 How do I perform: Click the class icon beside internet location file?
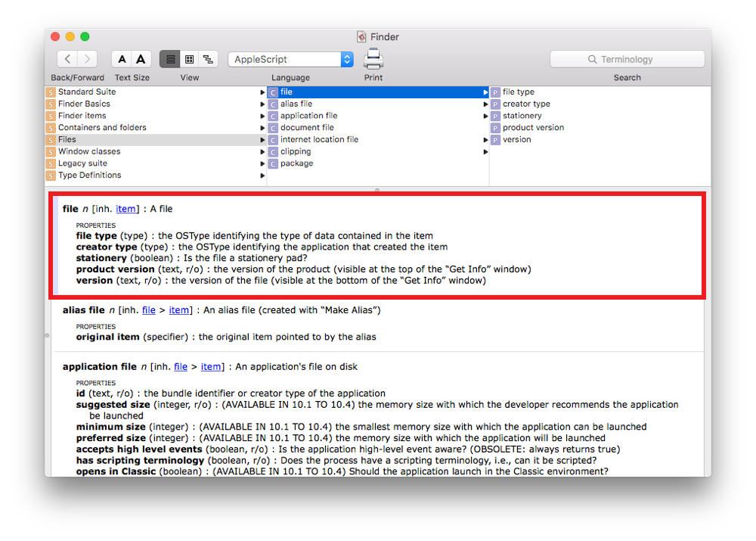[274, 140]
